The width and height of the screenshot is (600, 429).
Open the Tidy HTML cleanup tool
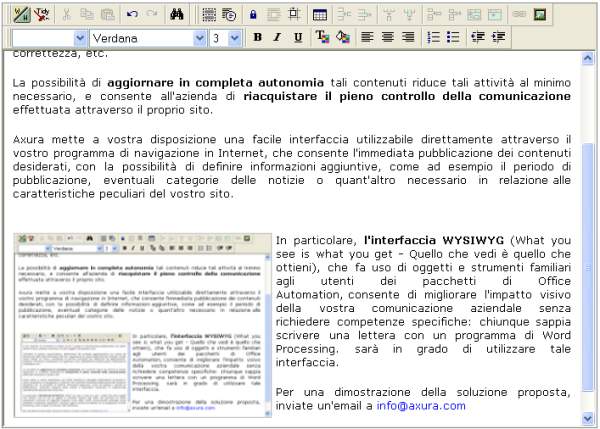coord(43,15)
